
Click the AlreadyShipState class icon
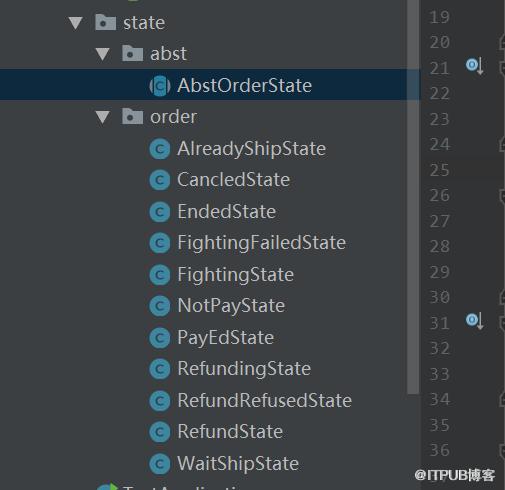click(160, 149)
